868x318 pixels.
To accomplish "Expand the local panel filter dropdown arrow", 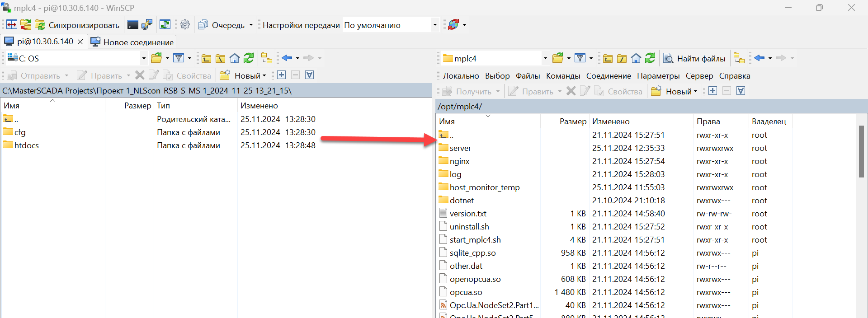I will coord(189,58).
